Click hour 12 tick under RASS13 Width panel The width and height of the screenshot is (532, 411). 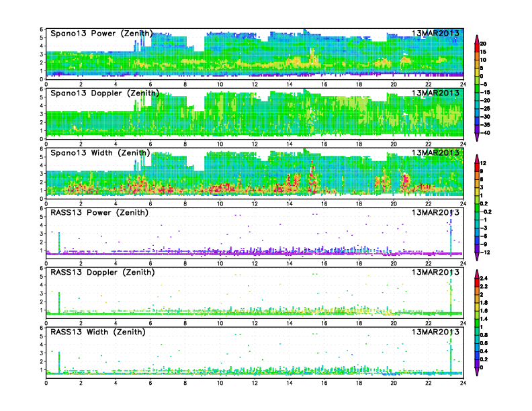[x=255, y=383]
